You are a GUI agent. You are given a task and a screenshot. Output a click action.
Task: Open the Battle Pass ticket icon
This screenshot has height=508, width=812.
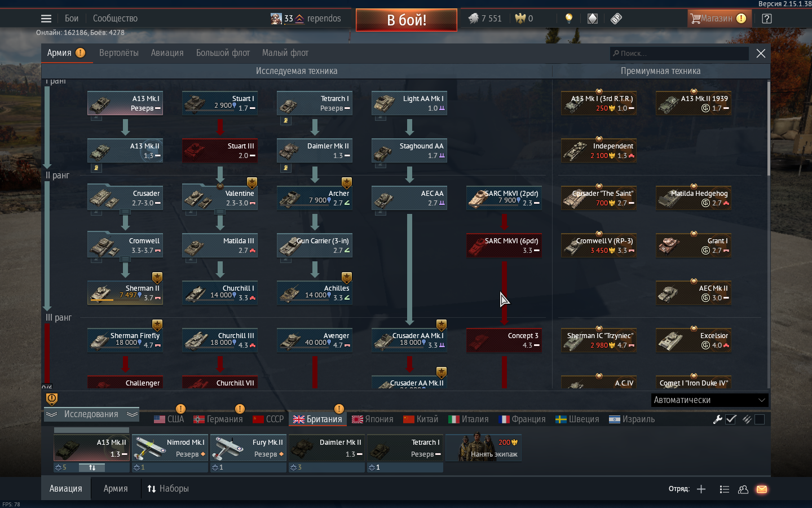click(616, 19)
